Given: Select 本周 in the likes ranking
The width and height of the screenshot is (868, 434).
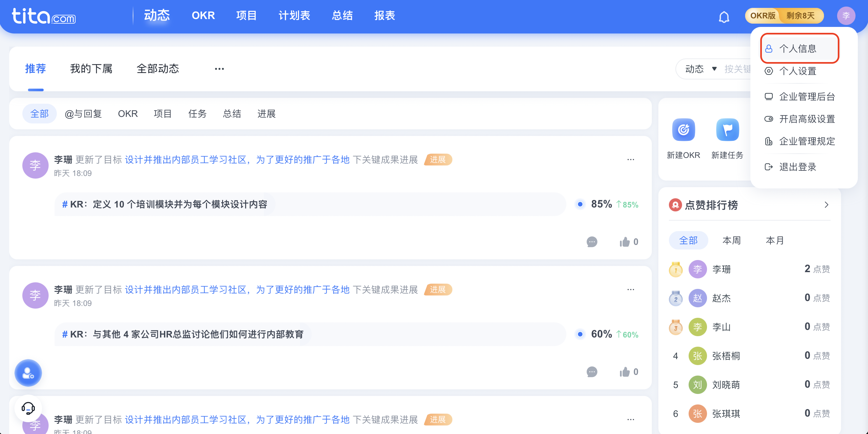Looking at the screenshot, I should [x=732, y=240].
